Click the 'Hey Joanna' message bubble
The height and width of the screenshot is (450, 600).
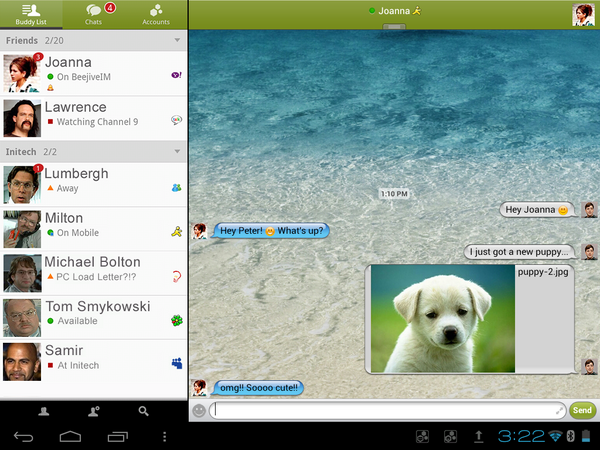pyautogui.click(x=537, y=210)
